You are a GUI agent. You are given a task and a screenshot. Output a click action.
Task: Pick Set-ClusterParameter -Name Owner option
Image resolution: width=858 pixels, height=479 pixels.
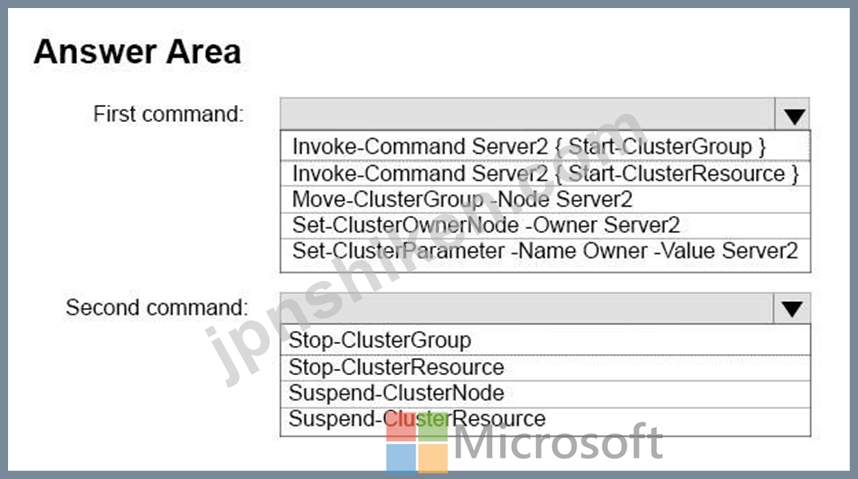coord(545,253)
